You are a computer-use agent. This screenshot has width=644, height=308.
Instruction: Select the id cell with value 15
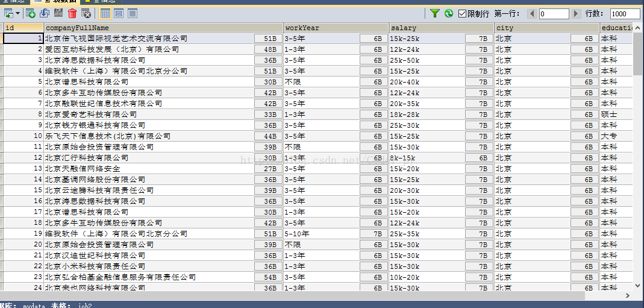click(x=23, y=190)
